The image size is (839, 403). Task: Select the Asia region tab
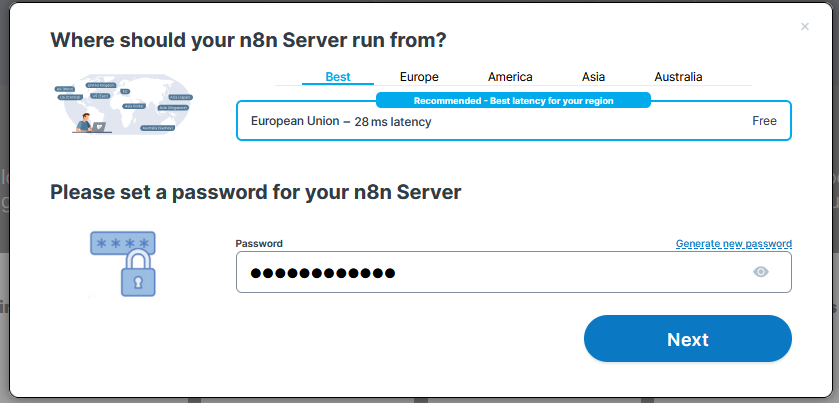click(593, 77)
